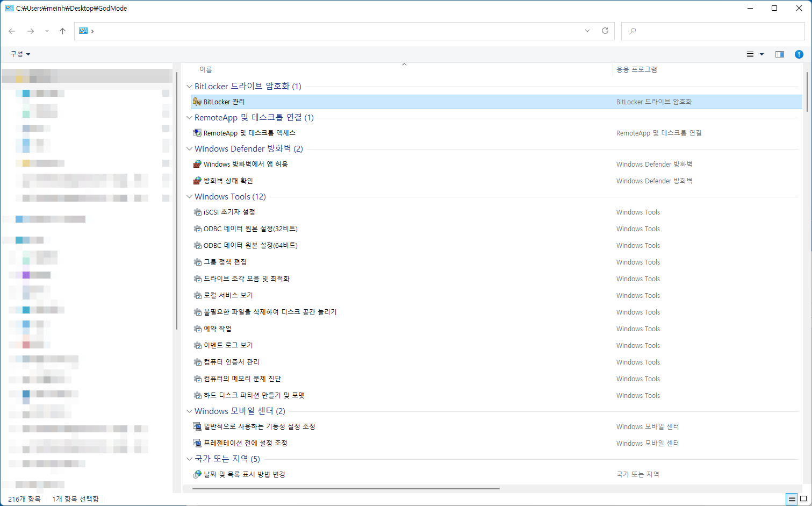Viewport: 812px width, 506px height.
Task: Go up one folder level
Action: tap(62, 31)
